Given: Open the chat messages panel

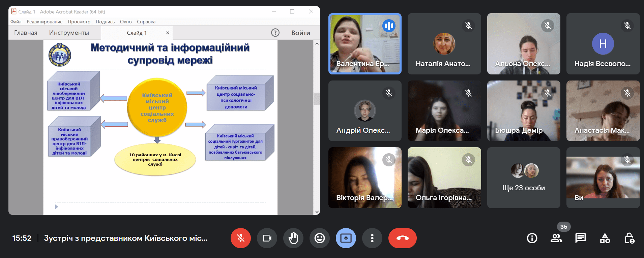Looking at the screenshot, I should pyautogui.click(x=580, y=238).
